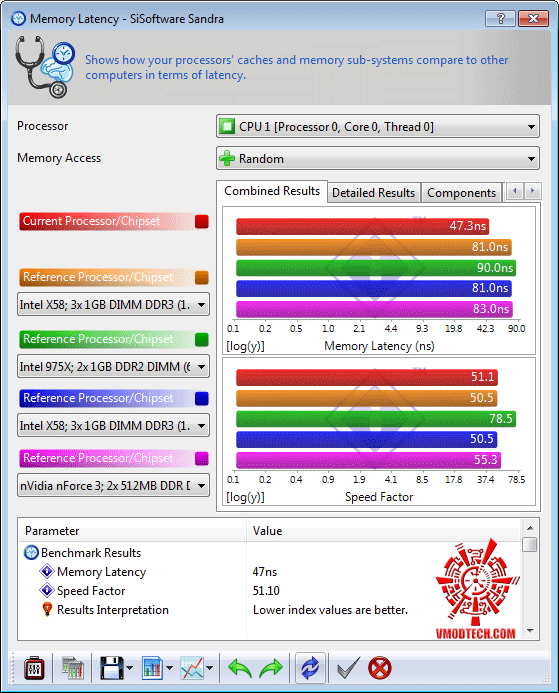Open the line graph icon's dropdown arrow
The image size is (559, 693).
click(x=209, y=668)
